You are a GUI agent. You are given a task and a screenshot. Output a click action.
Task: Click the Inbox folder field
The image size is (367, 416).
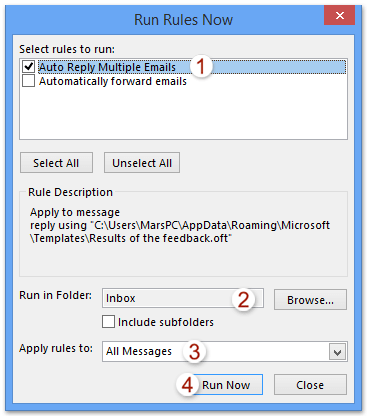tap(183, 298)
